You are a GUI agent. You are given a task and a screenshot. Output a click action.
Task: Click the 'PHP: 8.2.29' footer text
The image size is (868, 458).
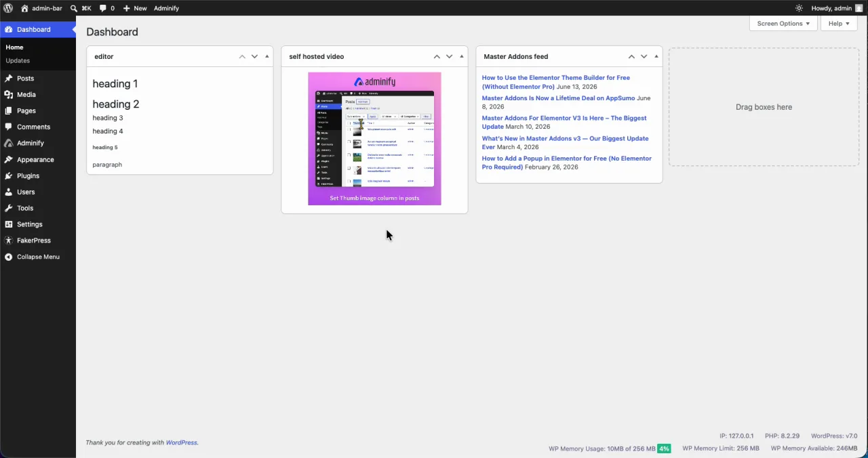pos(782,436)
